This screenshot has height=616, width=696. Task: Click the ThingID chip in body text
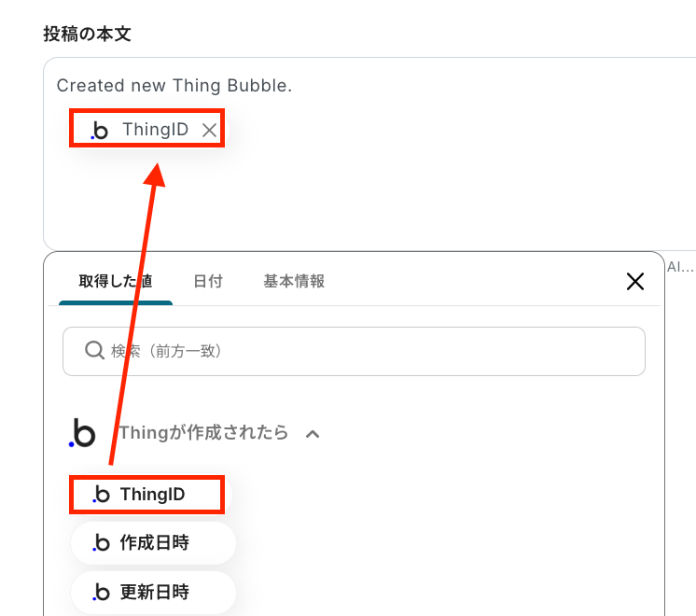click(146, 129)
